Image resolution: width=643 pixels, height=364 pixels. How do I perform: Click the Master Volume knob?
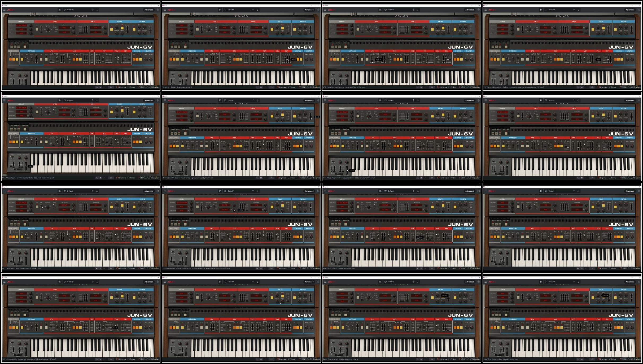pos(151,59)
